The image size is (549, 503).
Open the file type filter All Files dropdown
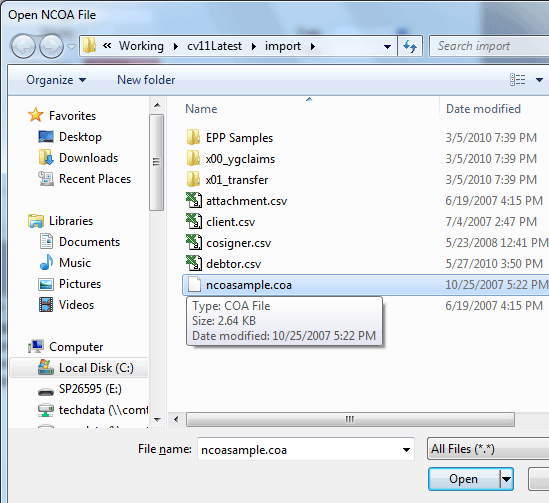tap(488, 449)
